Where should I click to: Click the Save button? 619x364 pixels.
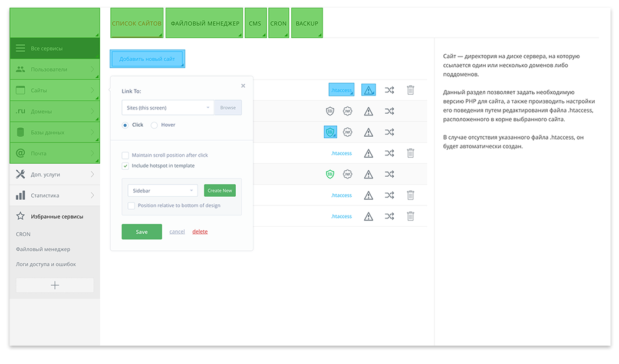(x=141, y=231)
